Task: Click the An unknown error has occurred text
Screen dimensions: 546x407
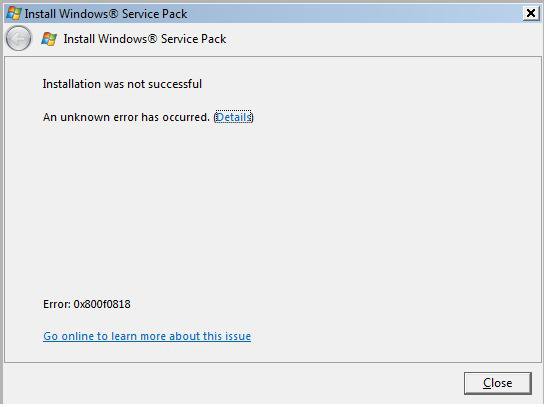Action: [126, 117]
